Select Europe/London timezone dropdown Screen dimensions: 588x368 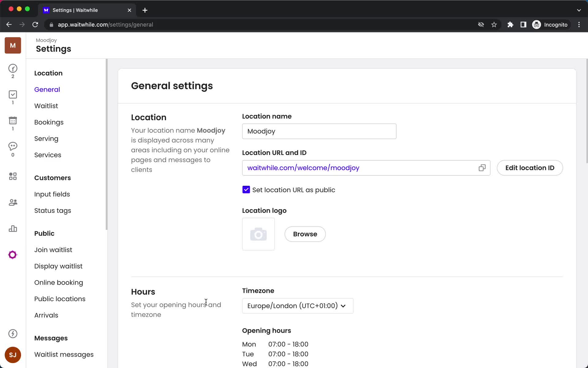tap(297, 306)
